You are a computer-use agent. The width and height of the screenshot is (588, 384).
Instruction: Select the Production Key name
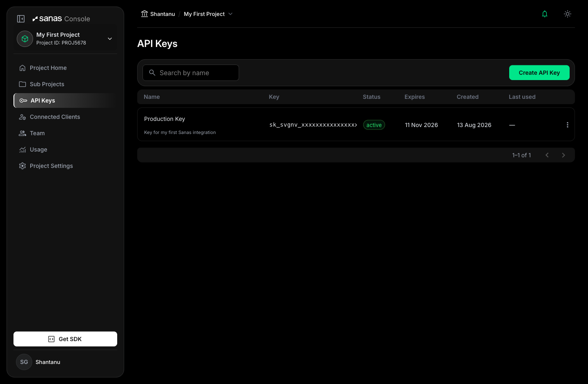point(165,119)
